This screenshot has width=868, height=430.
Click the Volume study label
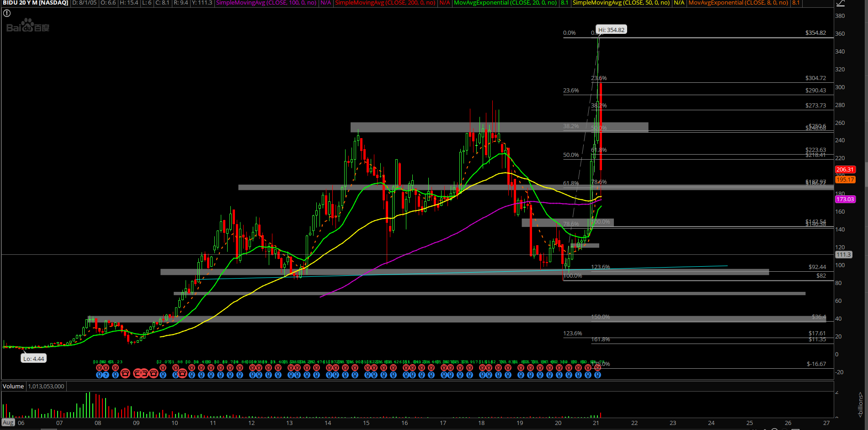coord(13,386)
